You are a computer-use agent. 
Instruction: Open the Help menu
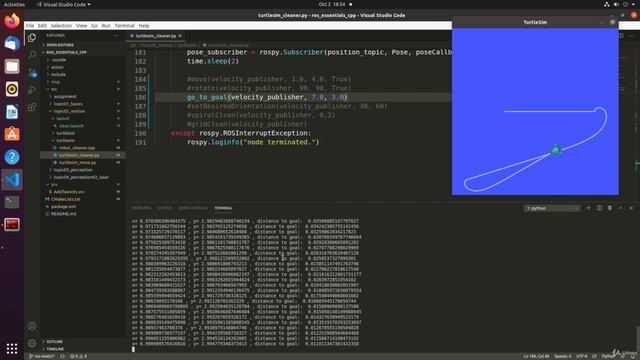click(x=144, y=25)
